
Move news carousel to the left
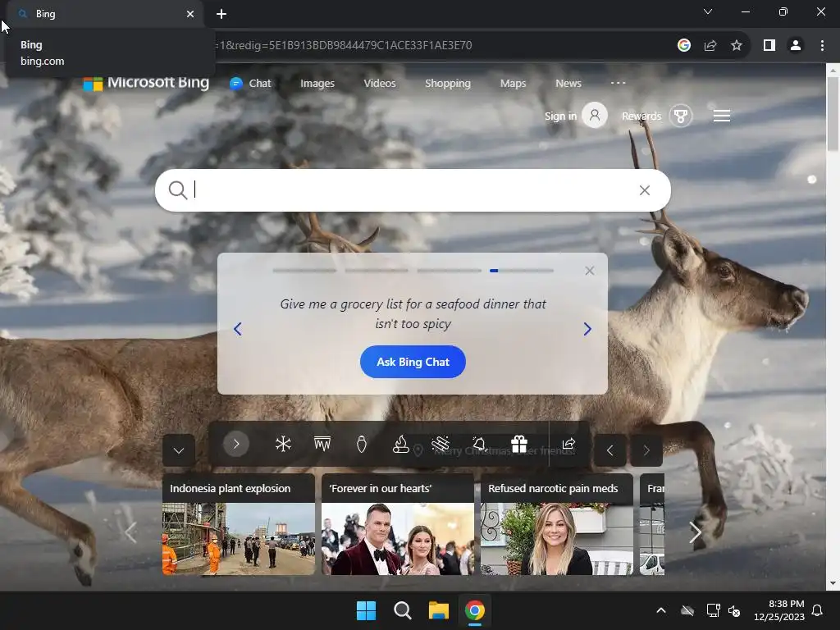[x=130, y=532]
